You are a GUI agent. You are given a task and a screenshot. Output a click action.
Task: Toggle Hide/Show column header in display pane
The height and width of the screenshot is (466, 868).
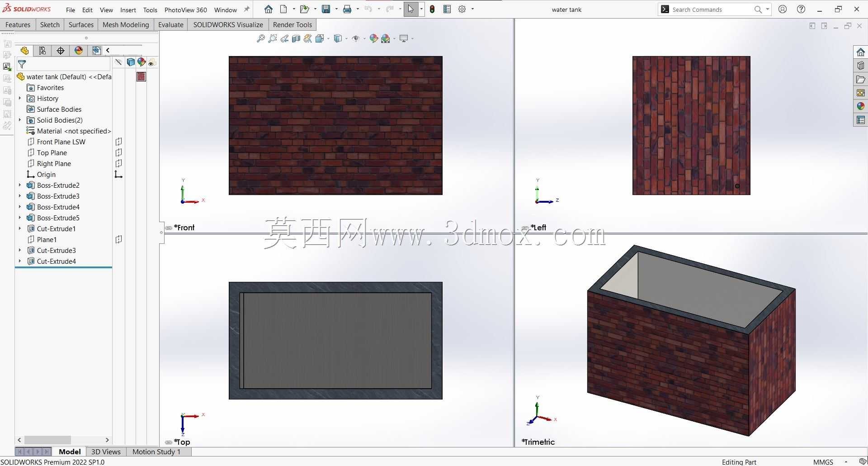click(x=118, y=62)
